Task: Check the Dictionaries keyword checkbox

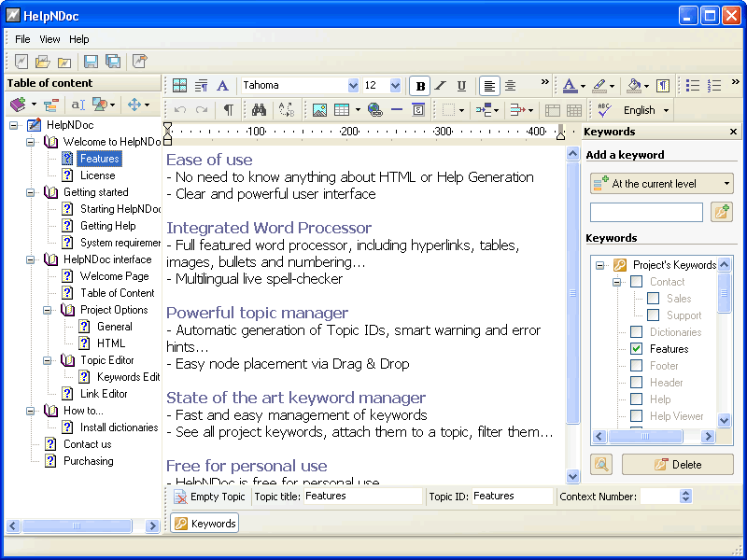Action: coord(636,332)
